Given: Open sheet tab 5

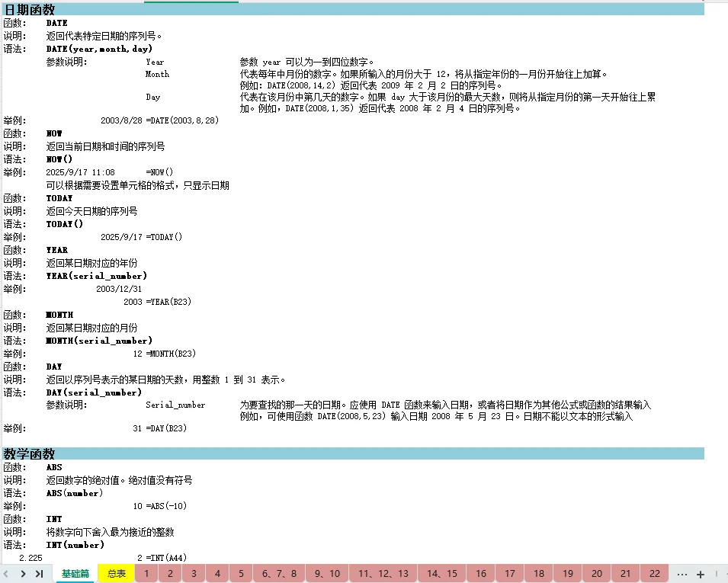Looking at the screenshot, I should coord(241,573).
